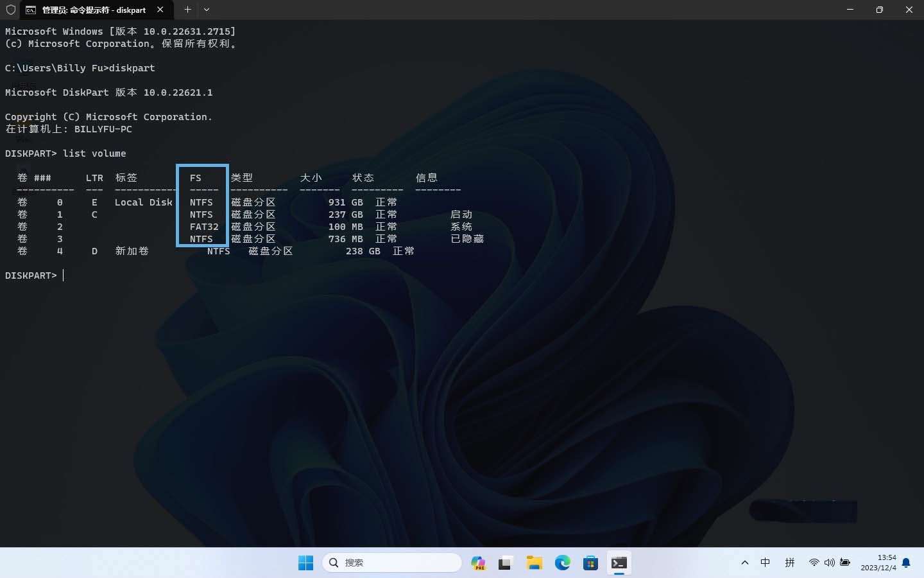
Task: Show hidden system tray icons
Action: coord(745,563)
